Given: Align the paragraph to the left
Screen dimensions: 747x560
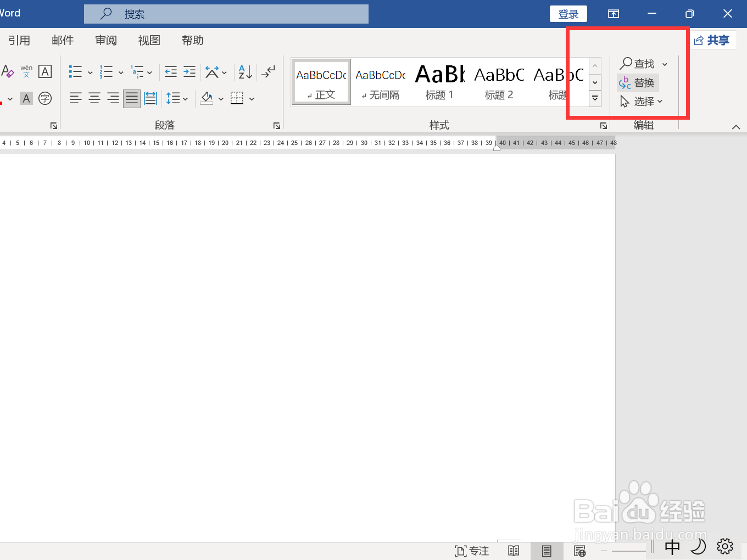Looking at the screenshot, I should (x=76, y=99).
